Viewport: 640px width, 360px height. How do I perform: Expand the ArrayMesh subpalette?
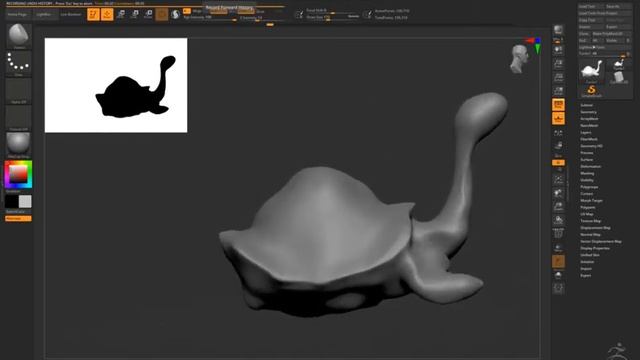pyautogui.click(x=589, y=119)
